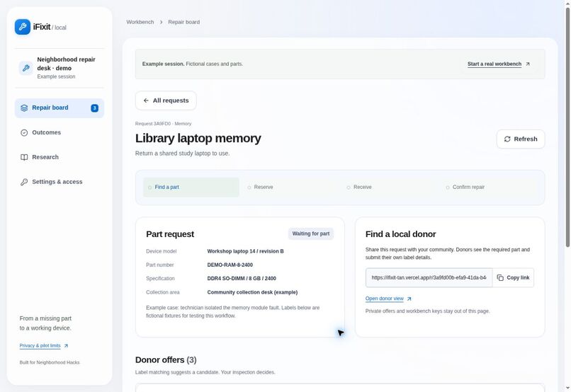The height and width of the screenshot is (392, 571).
Task: Click the Part request heading
Action: tap(170, 234)
